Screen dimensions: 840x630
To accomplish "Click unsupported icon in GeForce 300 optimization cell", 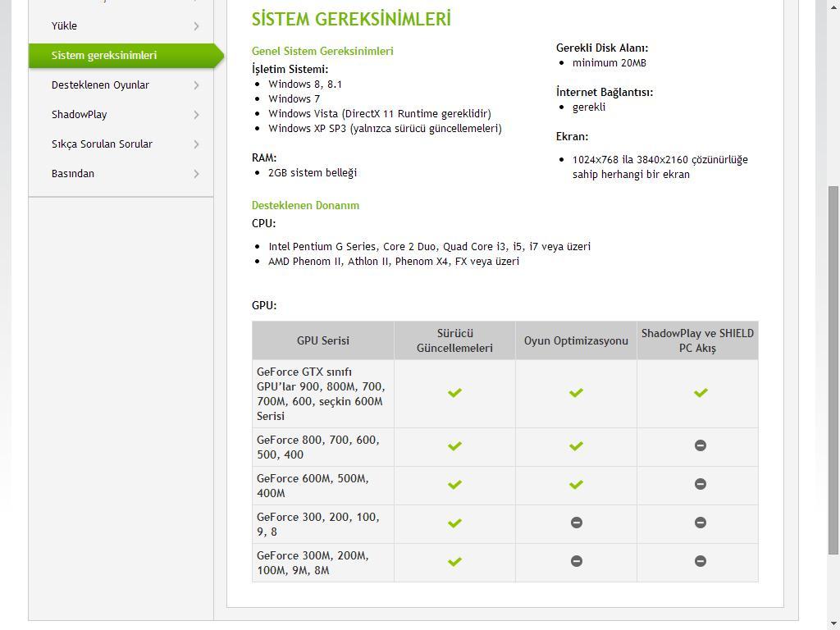I will (576, 523).
